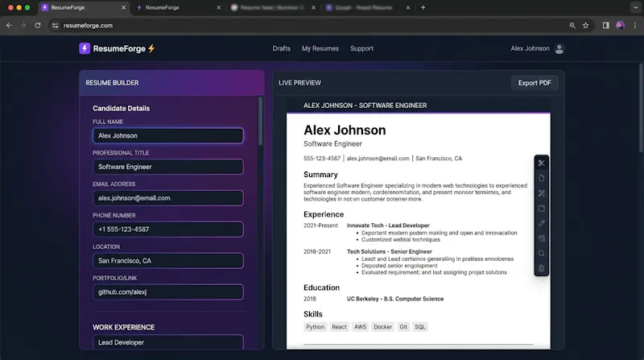Click the Skills heading in preview
This screenshot has width=644, height=360.
pyautogui.click(x=313, y=314)
